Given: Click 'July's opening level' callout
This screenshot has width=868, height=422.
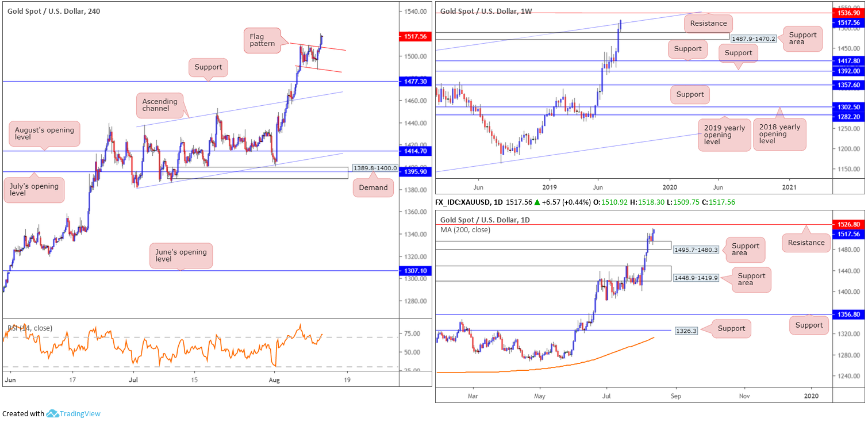Looking at the screenshot, I should 34,189.
